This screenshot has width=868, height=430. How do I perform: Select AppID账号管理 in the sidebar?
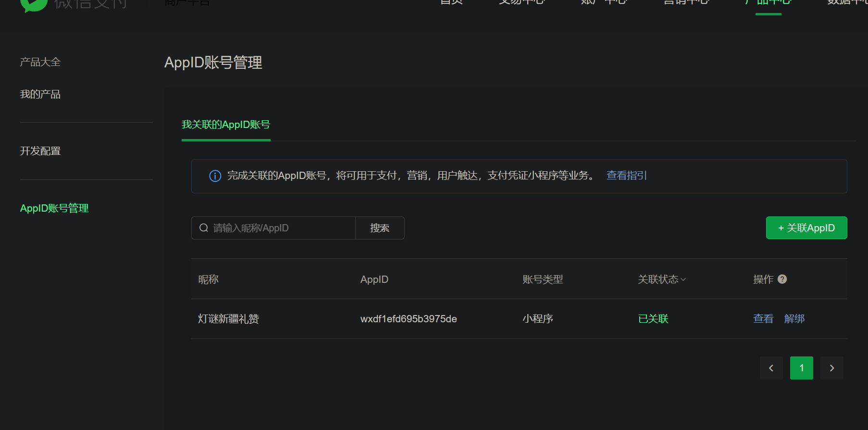point(54,208)
